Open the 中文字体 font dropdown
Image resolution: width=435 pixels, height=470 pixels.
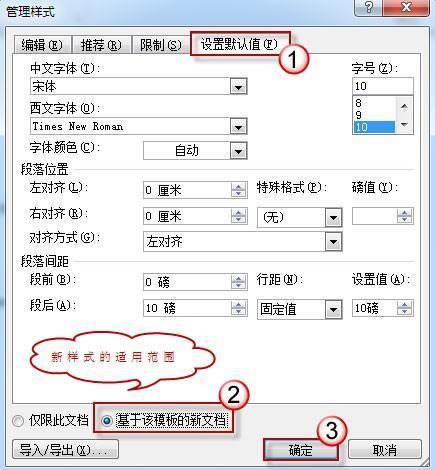pos(238,87)
